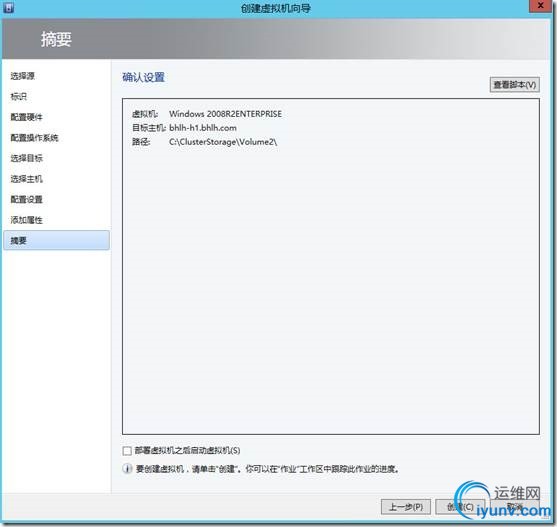Switch to 配置硬件 step
Image resolution: width=557 pixels, height=527 pixels.
27,117
